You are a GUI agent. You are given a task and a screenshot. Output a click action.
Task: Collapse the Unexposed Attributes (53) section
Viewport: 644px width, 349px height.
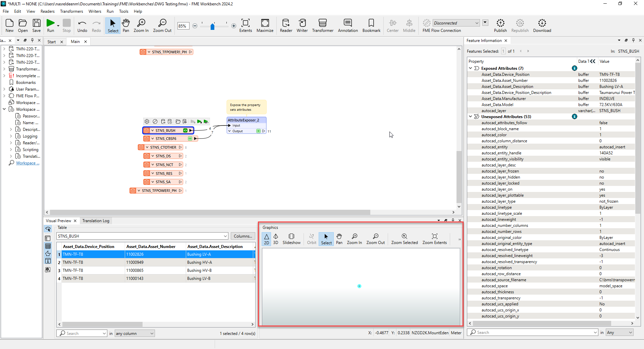tap(471, 116)
